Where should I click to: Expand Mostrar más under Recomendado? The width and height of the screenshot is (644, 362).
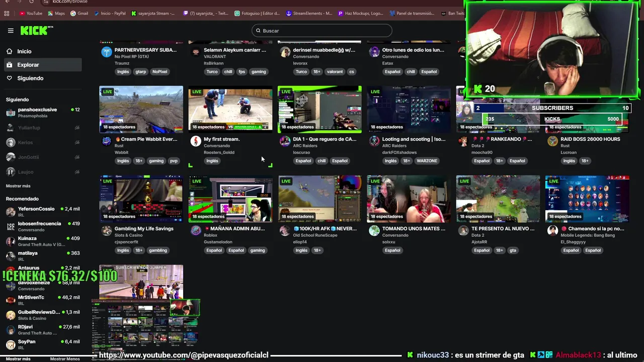(18, 359)
